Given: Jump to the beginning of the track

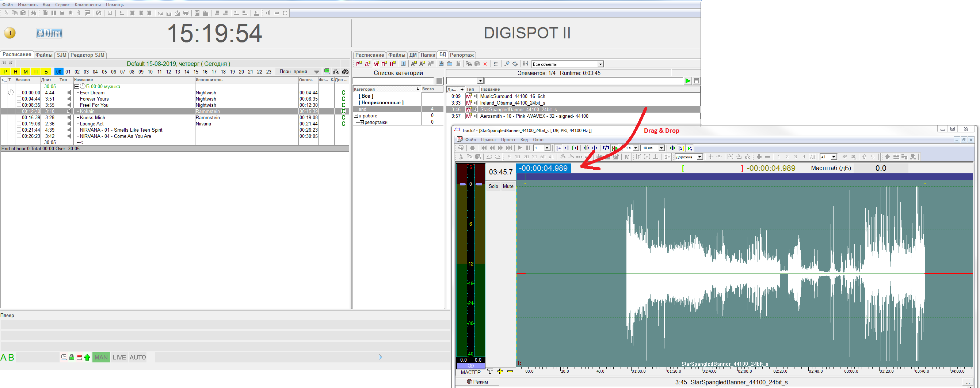Looking at the screenshot, I should pos(484,148).
